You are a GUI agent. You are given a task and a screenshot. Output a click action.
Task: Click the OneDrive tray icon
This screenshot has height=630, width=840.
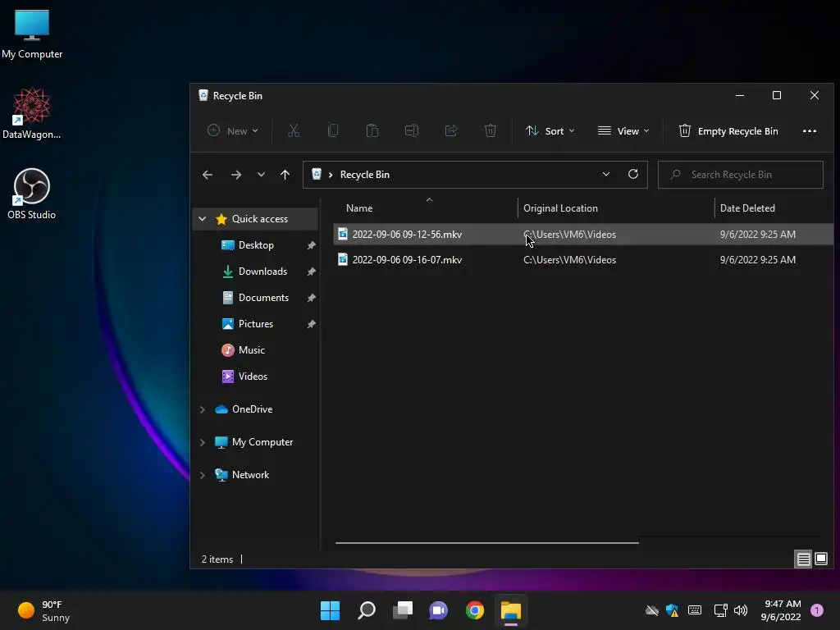(x=652, y=610)
